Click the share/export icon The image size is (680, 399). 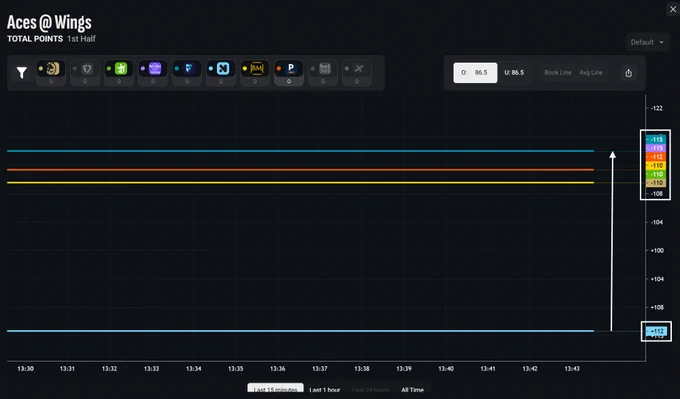(x=628, y=73)
